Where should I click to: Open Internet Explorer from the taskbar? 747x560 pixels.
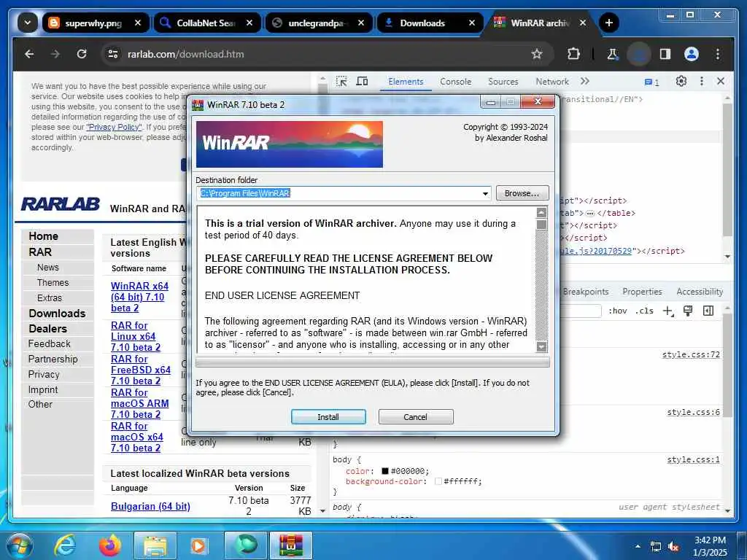click(x=64, y=545)
